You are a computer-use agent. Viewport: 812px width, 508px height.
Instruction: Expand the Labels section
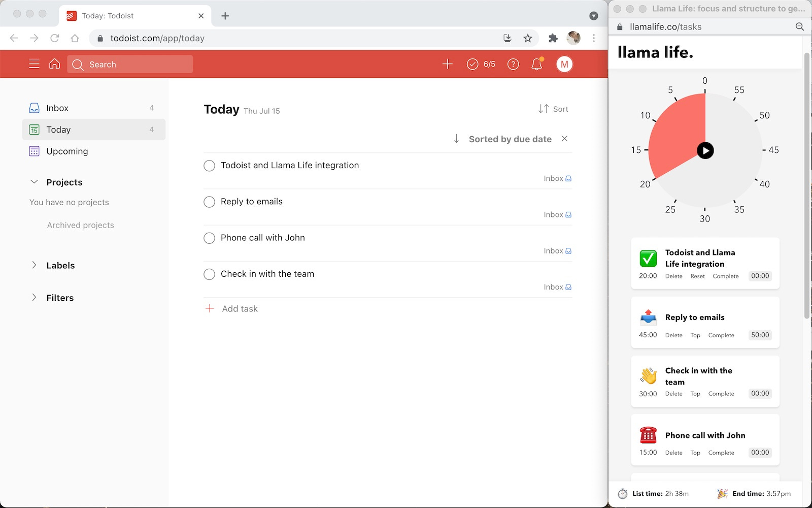pos(34,265)
